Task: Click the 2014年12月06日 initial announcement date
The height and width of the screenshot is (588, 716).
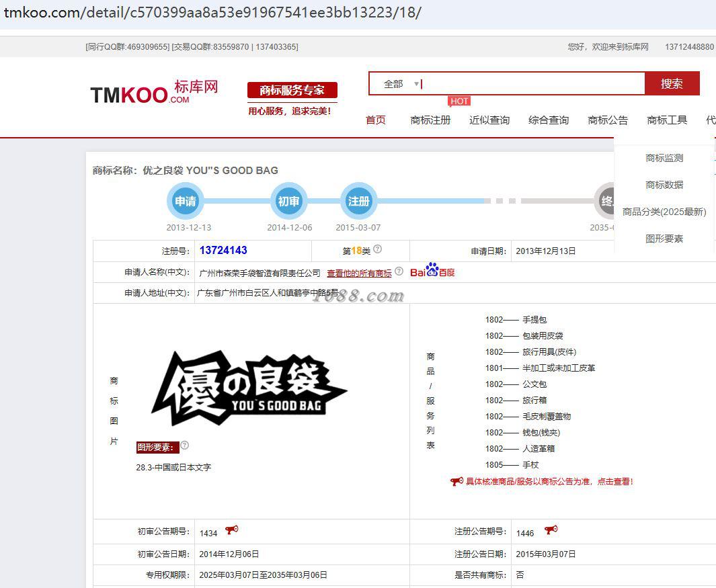Action: click(x=229, y=554)
